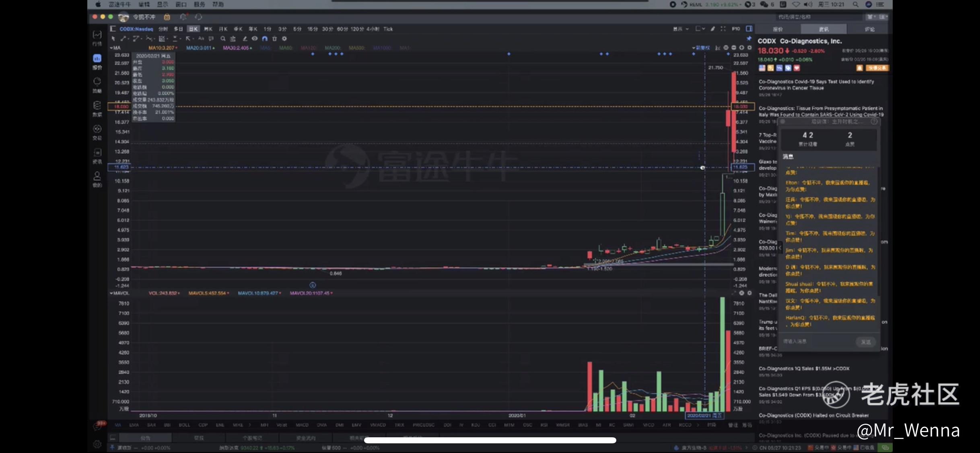The height and width of the screenshot is (453, 980).
Task: Toggle drawings visibility with the eye icon
Action: tap(255, 39)
